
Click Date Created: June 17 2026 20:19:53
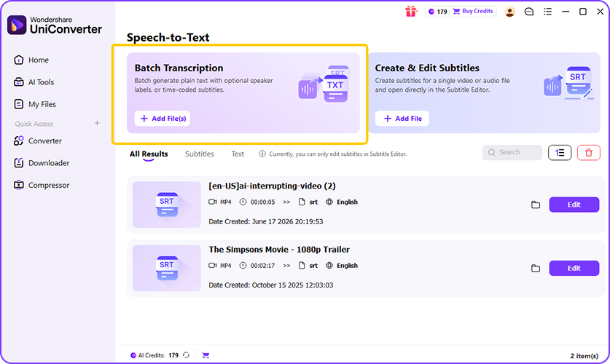[266, 221]
